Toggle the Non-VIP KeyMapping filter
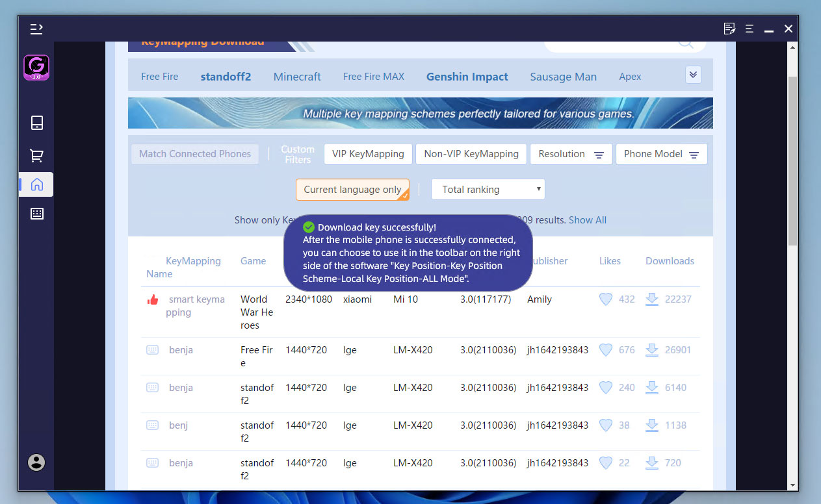The image size is (821, 504). [471, 154]
